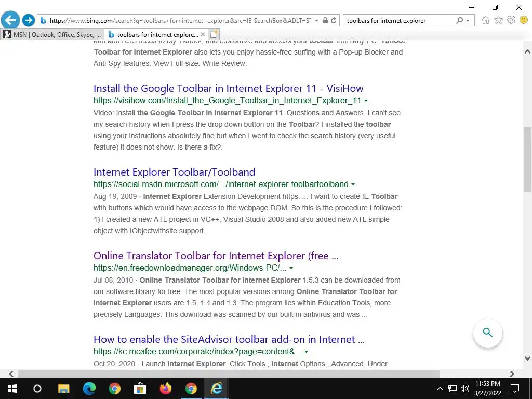
Task: Open the search provider dropdown arrow
Action: point(468,20)
